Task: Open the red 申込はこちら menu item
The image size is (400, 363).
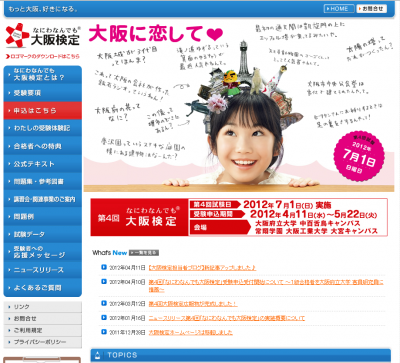Action: click(43, 111)
